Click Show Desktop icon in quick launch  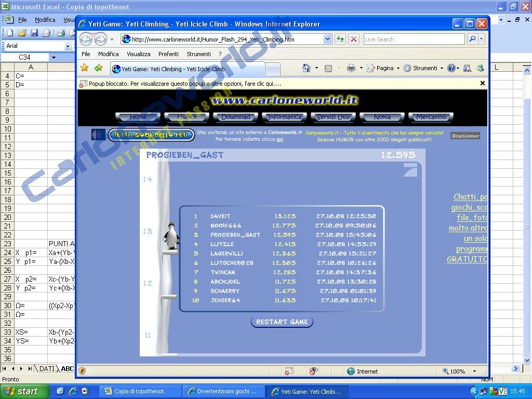click(60, 391)
